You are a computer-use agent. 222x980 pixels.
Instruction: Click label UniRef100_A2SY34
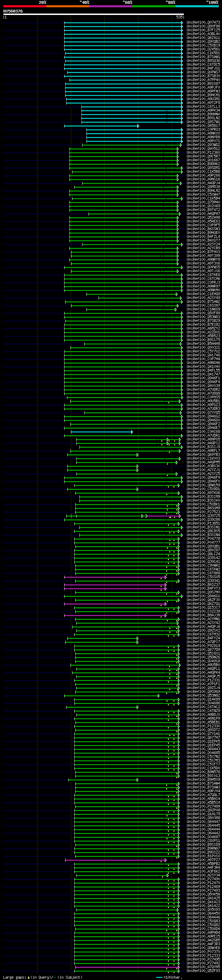coord(203,876)
